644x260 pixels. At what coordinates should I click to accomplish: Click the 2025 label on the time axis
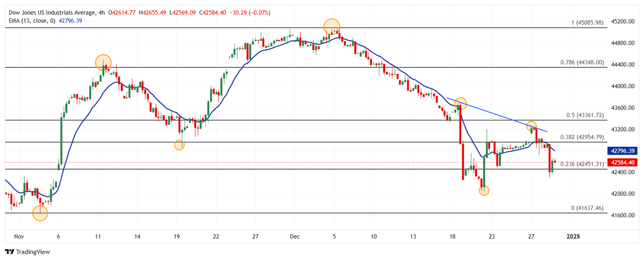tap(573, 236)
